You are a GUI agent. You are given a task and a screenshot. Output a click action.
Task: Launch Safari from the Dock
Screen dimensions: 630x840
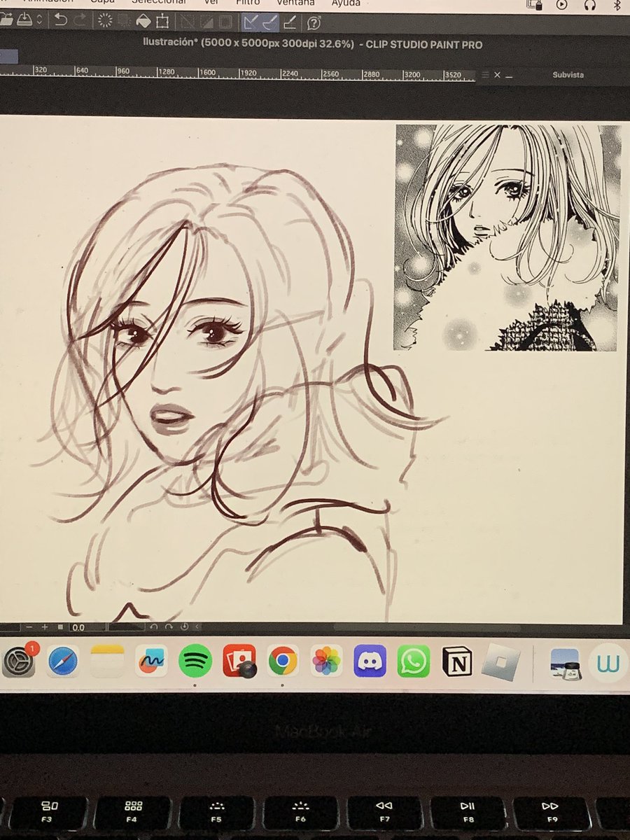63,661
